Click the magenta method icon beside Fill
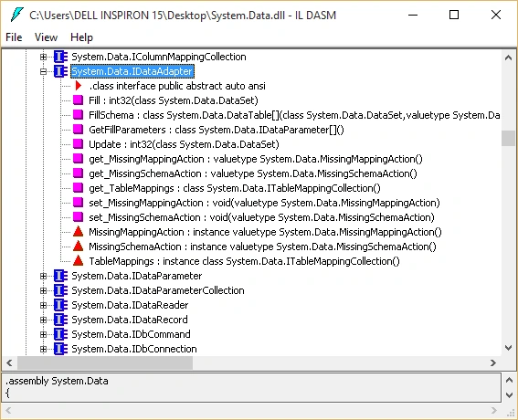The image size is (518, 420). click(x=78, y=100)
